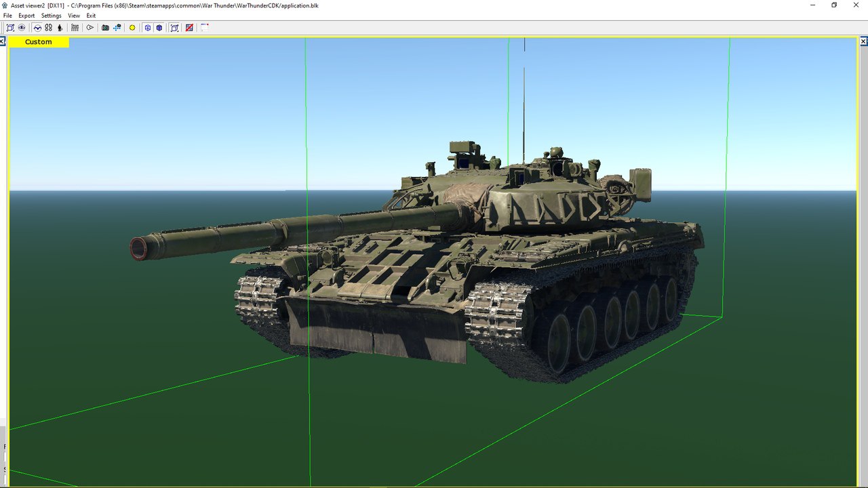Click the Asset viewer2 application icon in title bar
This screenshot has height=488, width=868.
(x=5, y=5)
